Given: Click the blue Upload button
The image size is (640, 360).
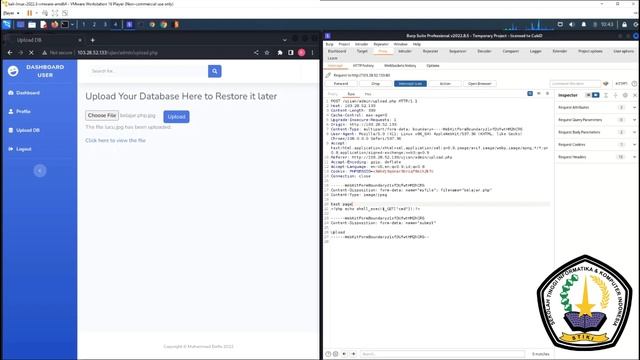Looking at the screenshot, I should (x=176, y=117).
